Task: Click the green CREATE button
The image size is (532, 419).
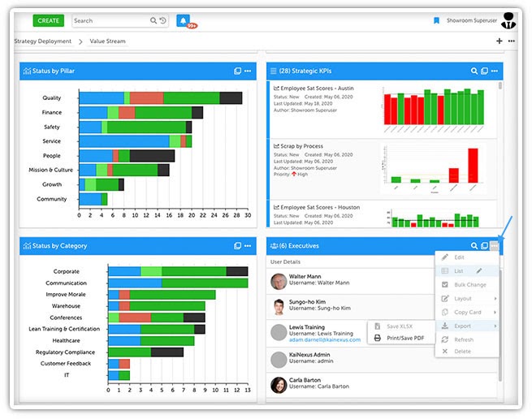Action: click(x=49, y=20)
